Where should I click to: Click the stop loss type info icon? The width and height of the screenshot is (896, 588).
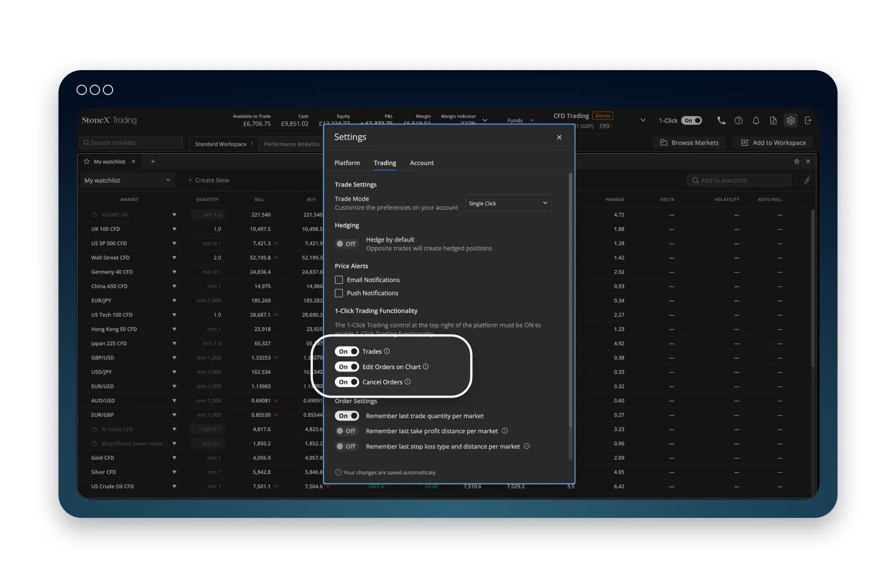tap(527, 446)
